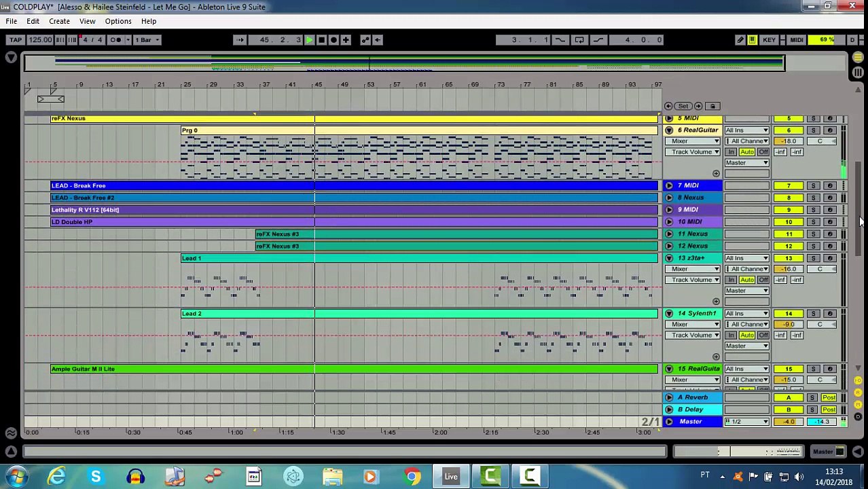Viewport: 868px width, 489px height.
Task: Set track 14 monitor to In
Action: tap(731, 336)
